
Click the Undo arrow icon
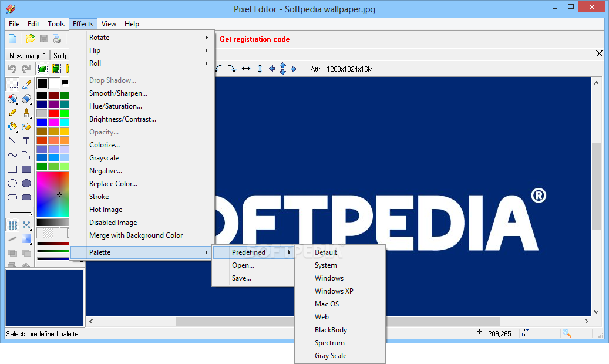coord(12,69)
